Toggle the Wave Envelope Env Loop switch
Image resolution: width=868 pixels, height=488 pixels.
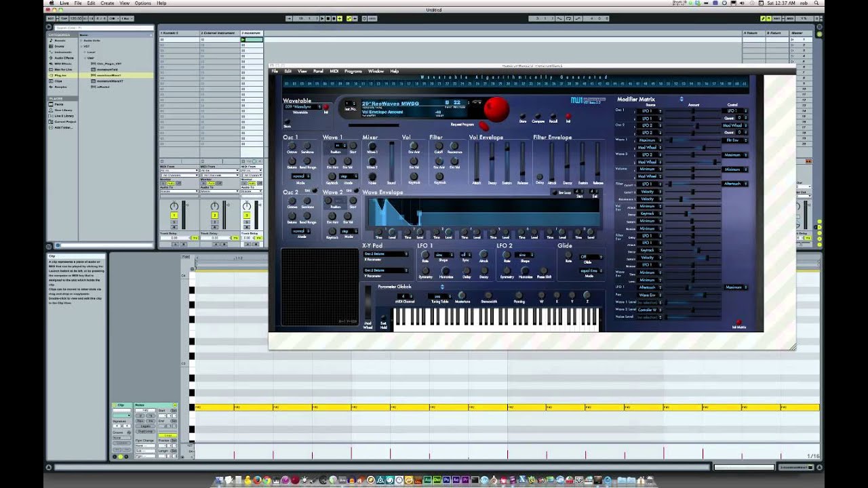555,192
